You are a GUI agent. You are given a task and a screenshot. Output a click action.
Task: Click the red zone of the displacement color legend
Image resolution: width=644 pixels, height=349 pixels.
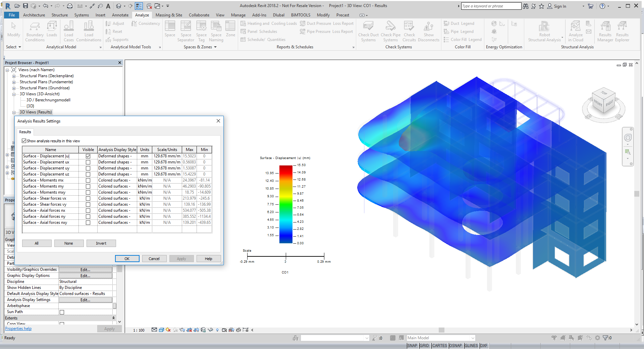(x=286, y=169)
